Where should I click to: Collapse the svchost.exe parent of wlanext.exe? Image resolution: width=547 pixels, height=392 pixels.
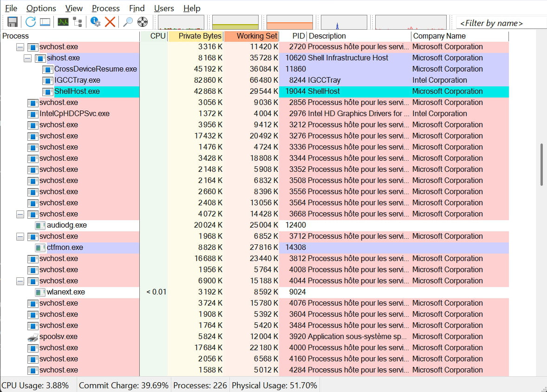[x=20, y=281]
